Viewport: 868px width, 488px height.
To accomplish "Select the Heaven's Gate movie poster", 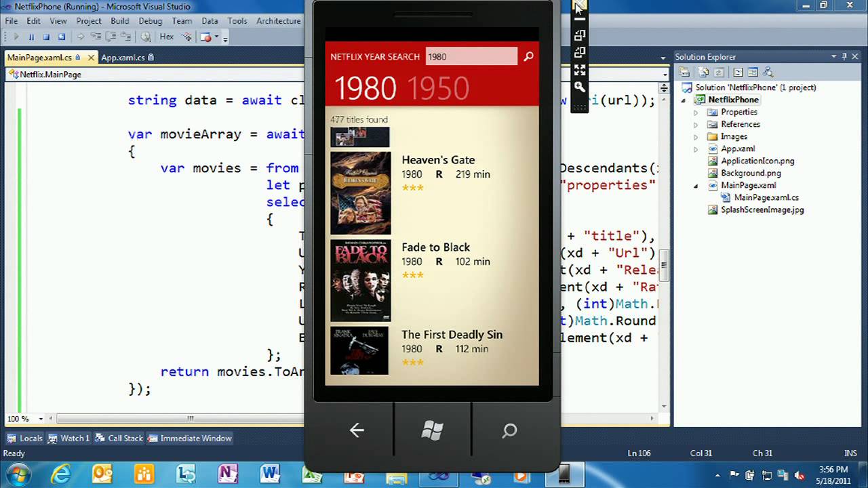I will click(361, 193).
